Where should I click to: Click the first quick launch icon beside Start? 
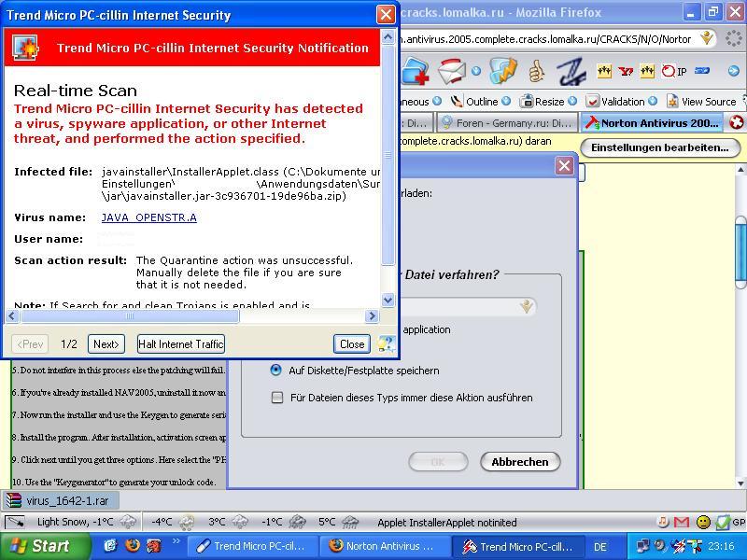[x=110, y=545]
